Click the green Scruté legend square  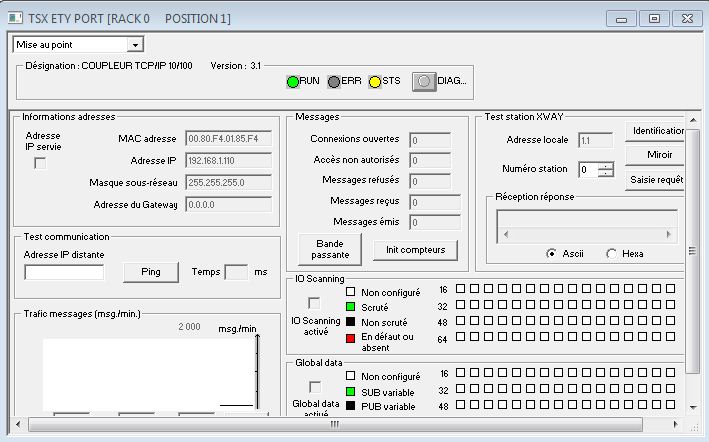pos(350,306)
